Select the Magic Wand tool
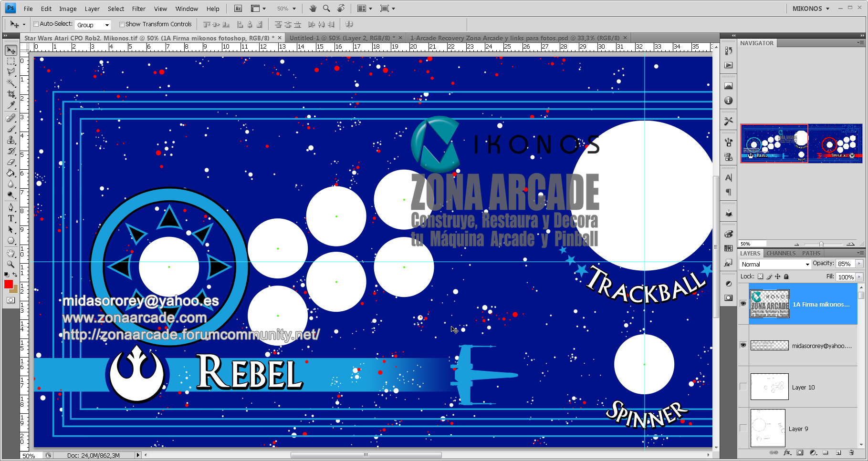This screenshot has height=461, width=868. point(11,83)
